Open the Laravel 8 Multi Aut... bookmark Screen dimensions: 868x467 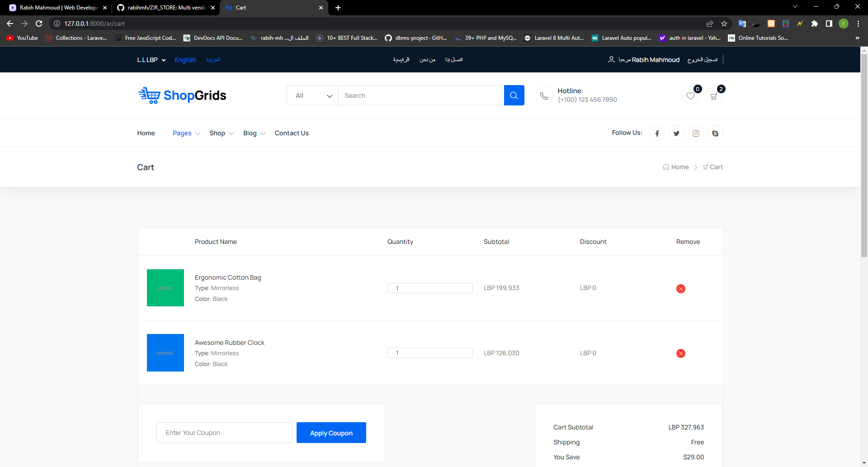point(554,38)
